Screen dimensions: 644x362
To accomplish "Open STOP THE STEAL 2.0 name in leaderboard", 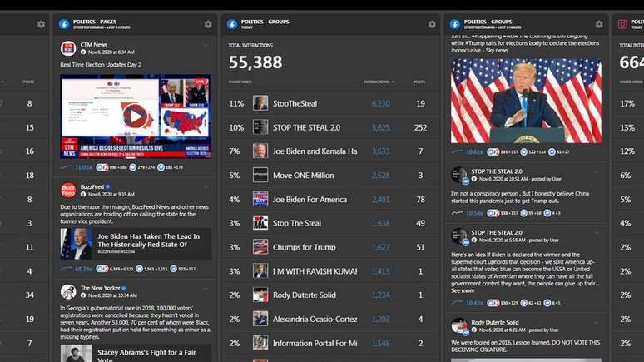I will (x=306, y=127).
